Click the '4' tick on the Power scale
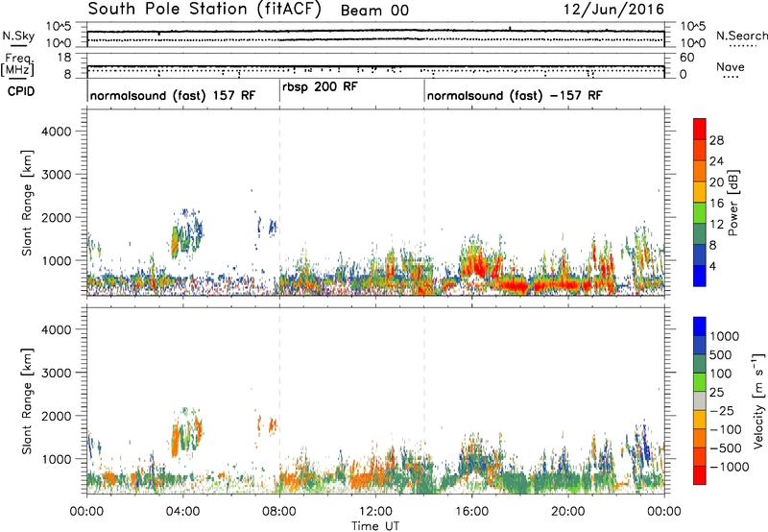768x532 pixels. (712, 267)
